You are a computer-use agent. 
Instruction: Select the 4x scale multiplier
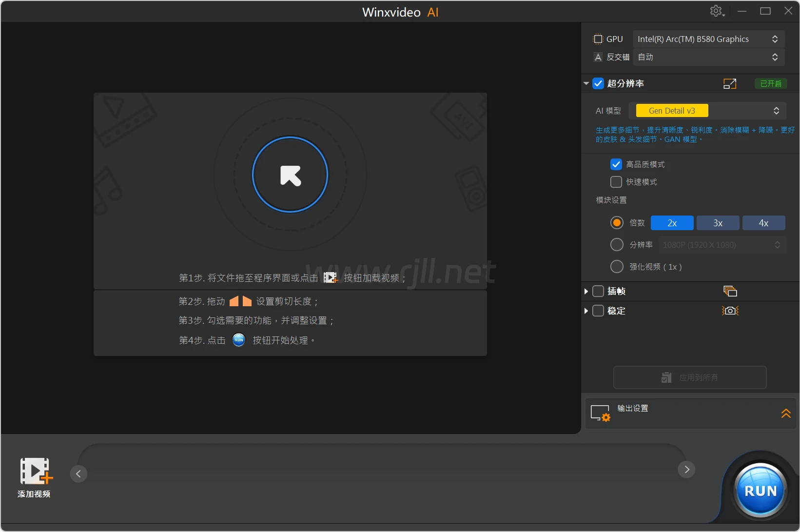tap(763, 223)
